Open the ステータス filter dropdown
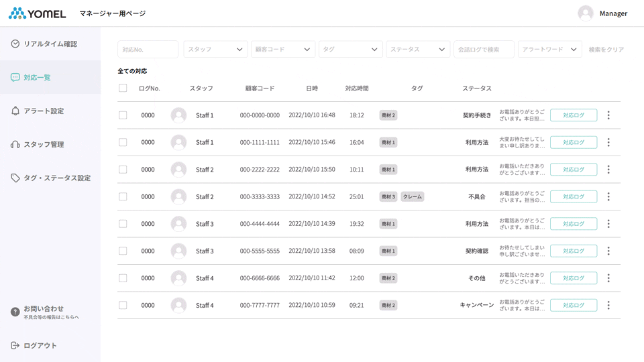Screen dimensions: 644x362 pos(418,49)
